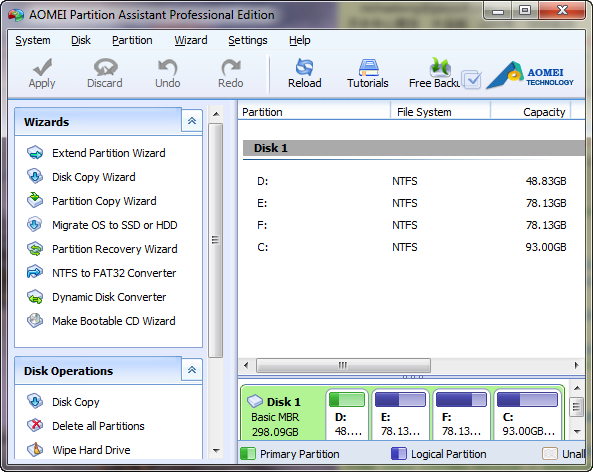Open the Wizard menu
Viewport: 593px width, 472px height.
191,40
